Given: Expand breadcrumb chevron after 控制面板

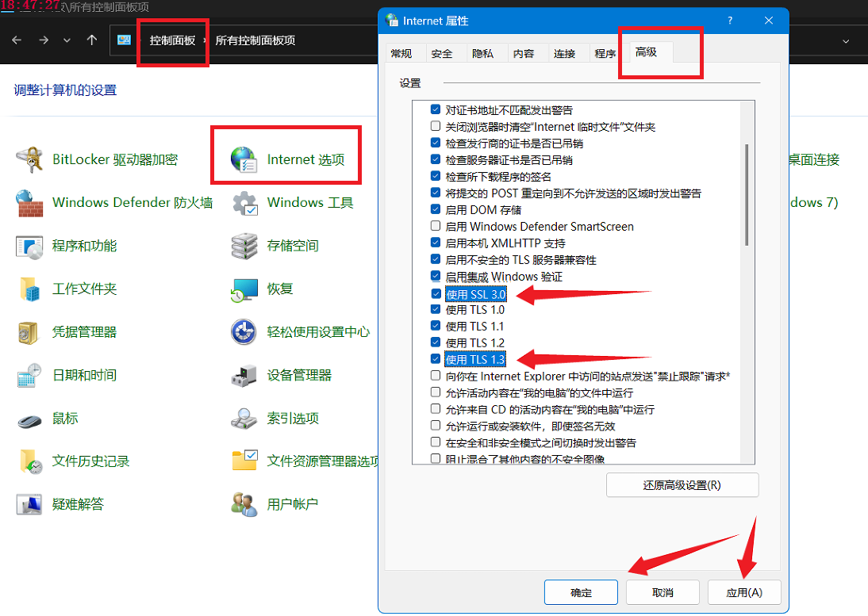Looking at the screenshot, I should click(204, 40).
